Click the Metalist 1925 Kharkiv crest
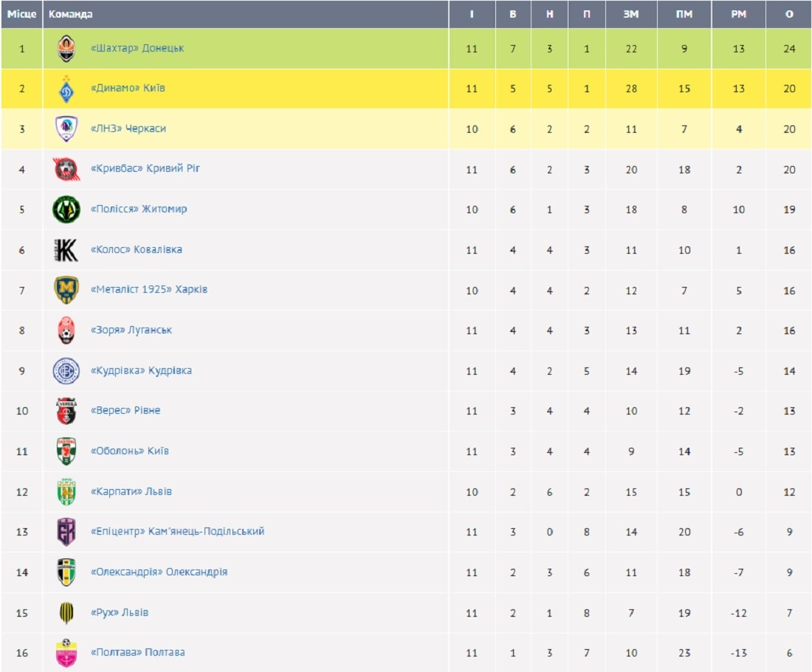Screen dimensions: 812x672 (66, 290)
